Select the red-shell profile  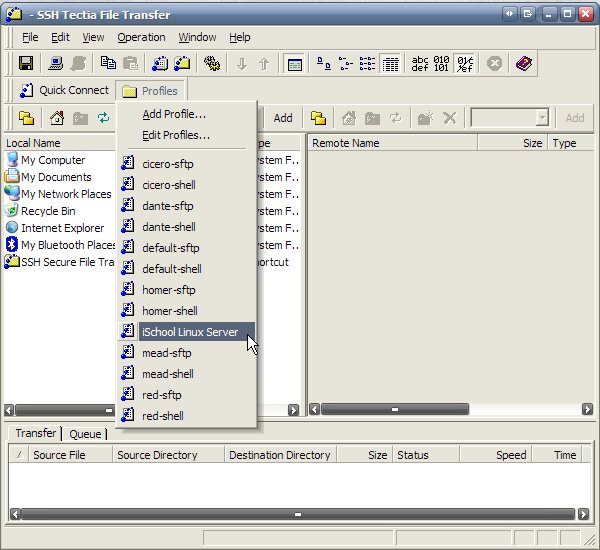[x=186, y=416]
